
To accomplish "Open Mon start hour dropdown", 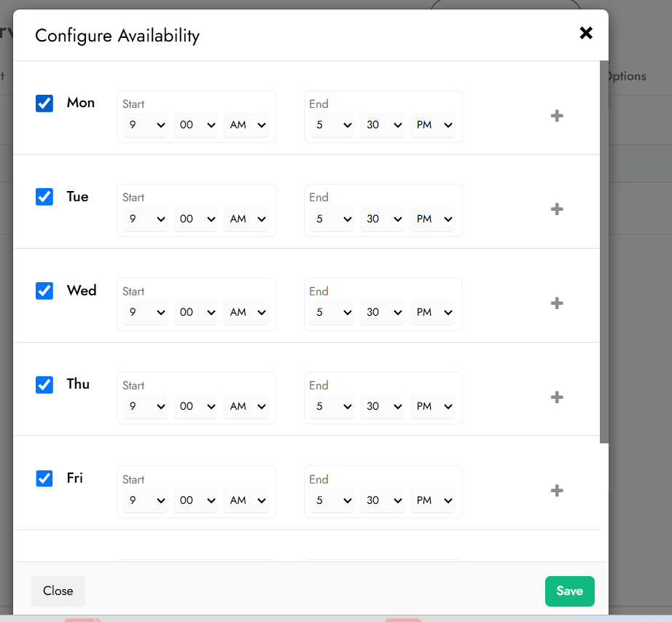I will click(145, 125).
